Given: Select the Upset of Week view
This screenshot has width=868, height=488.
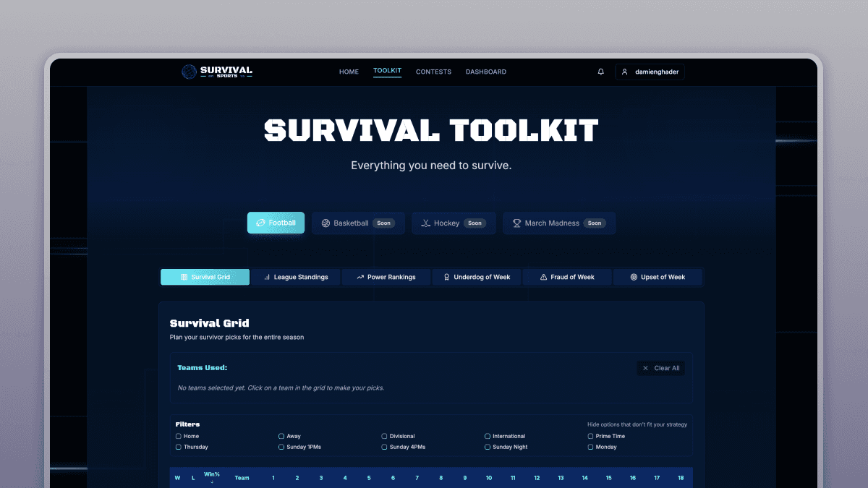Looking at the screenshot, I should coord(658,277).
